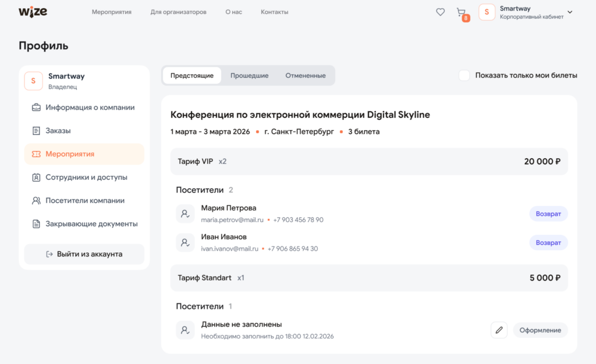This screenshot has width=596, height=364.
Task: Select Мероприятия in sidebar
Action: tap(84, 154)
